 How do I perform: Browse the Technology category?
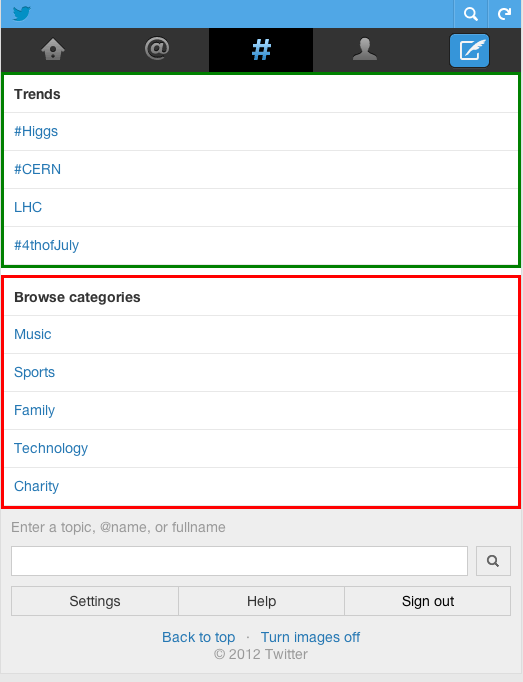tap(51, 448)
